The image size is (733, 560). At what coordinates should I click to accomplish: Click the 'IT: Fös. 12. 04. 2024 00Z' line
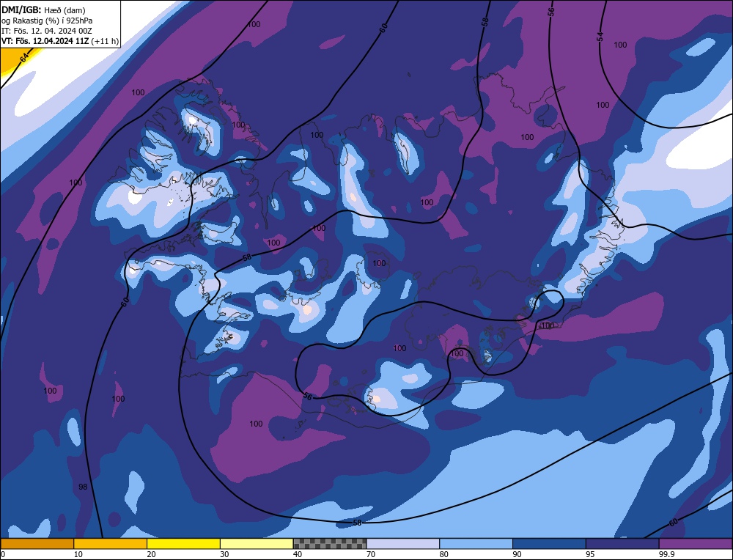click(x=47, y=31)
